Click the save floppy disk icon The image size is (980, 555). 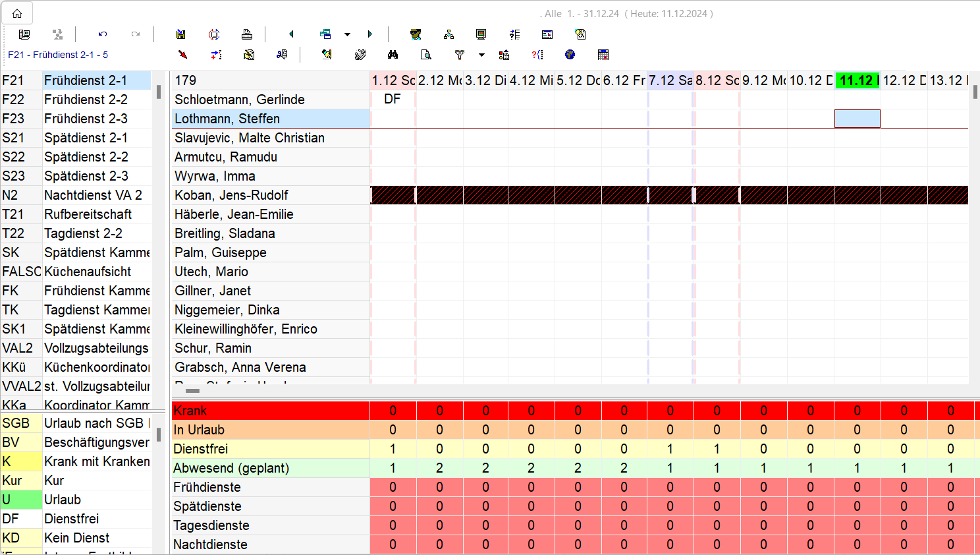[181, 34]
